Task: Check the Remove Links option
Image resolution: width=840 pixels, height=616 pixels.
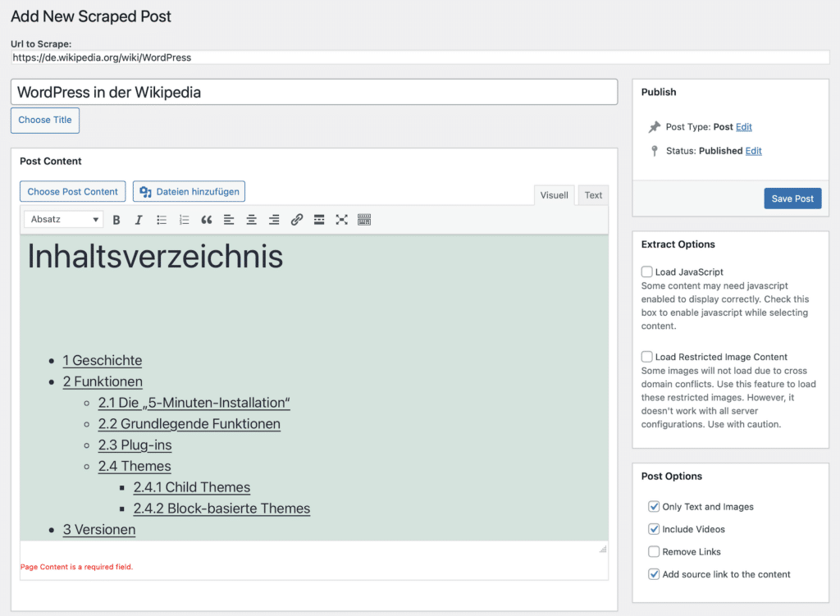Action: click(654, 552)
